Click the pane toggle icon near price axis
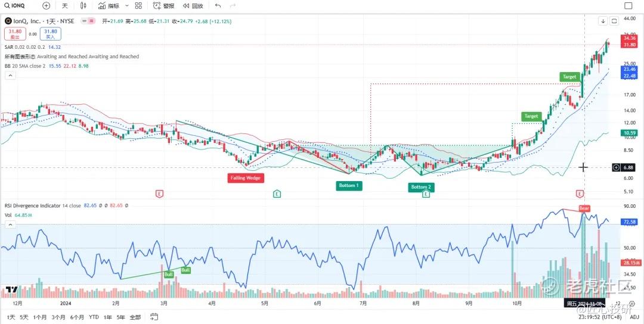 614,20
